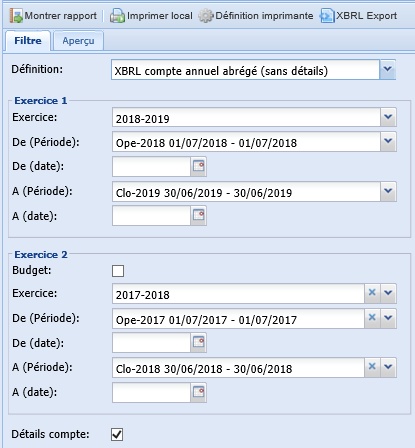The image size is (415, 448).
Task: Click the Imprimer local printer icon
Action: coord(117,16)
